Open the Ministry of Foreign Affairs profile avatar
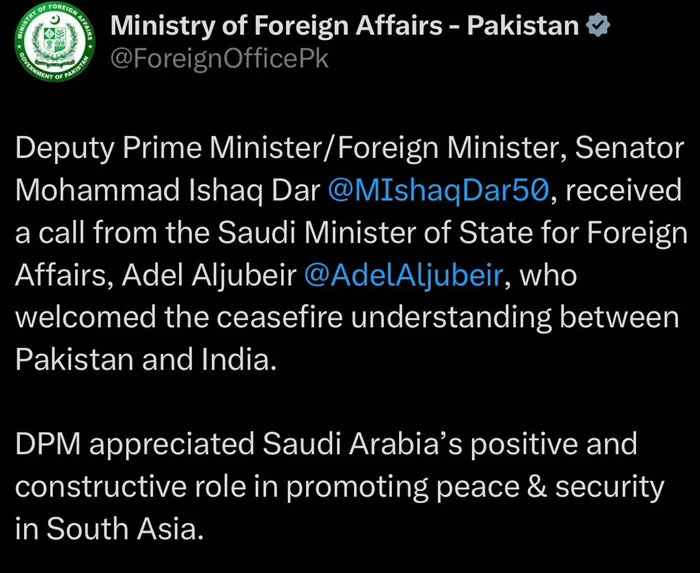The height and width of the screenshot is (573, 700). click(x=57, y=48)
